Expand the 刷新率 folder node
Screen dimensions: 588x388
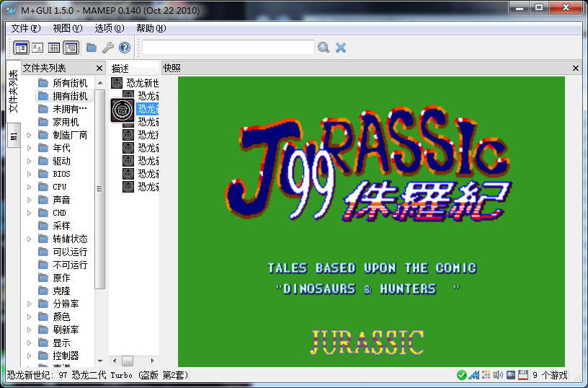coord(30,330)
